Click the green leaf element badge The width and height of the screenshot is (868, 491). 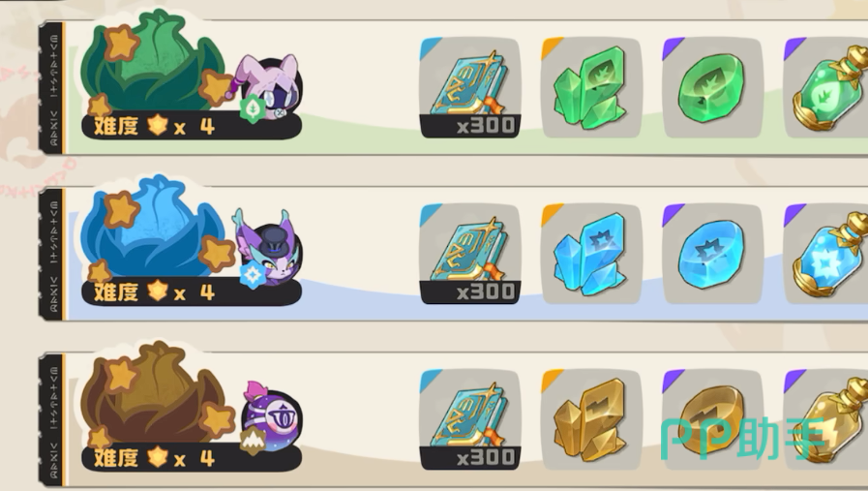253,107
